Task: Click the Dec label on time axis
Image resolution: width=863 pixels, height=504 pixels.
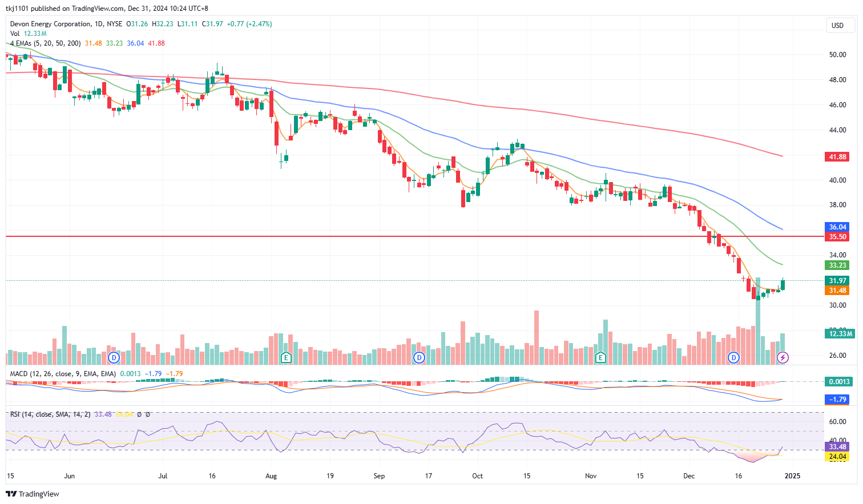Action: click(x=689, y=476)
